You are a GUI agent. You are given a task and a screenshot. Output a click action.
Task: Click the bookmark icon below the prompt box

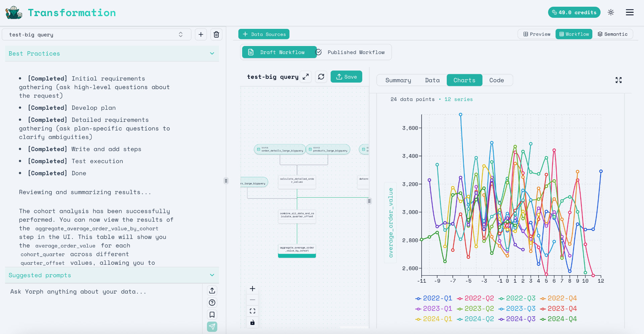212,315
